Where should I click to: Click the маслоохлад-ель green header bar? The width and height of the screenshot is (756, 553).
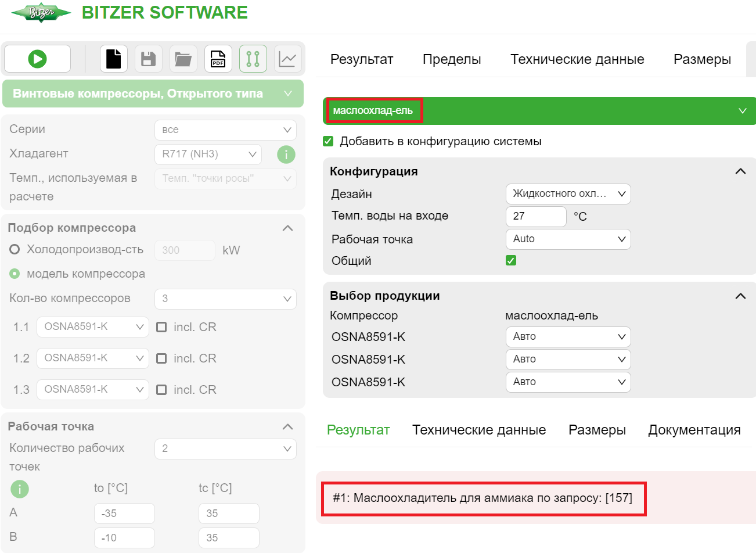click(373, 110)
